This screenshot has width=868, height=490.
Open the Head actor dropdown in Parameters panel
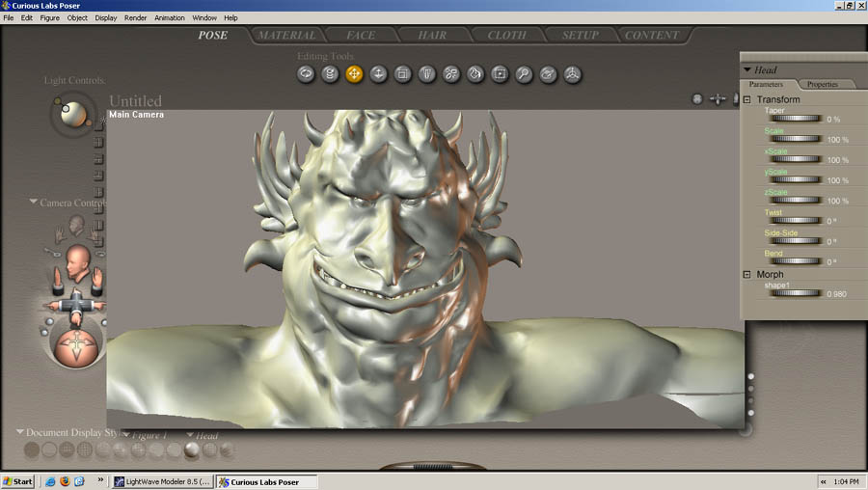[747, 70]
